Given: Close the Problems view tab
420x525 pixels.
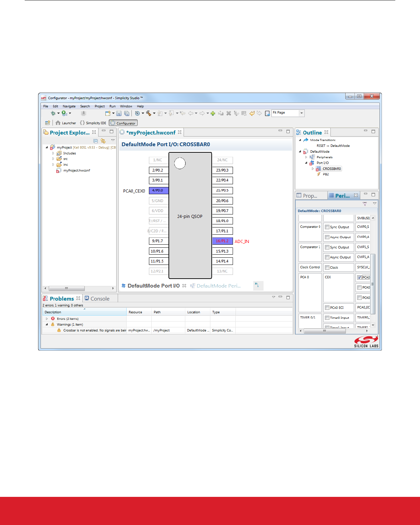Looking at the screenshot, I should click(x=78, y=298).
